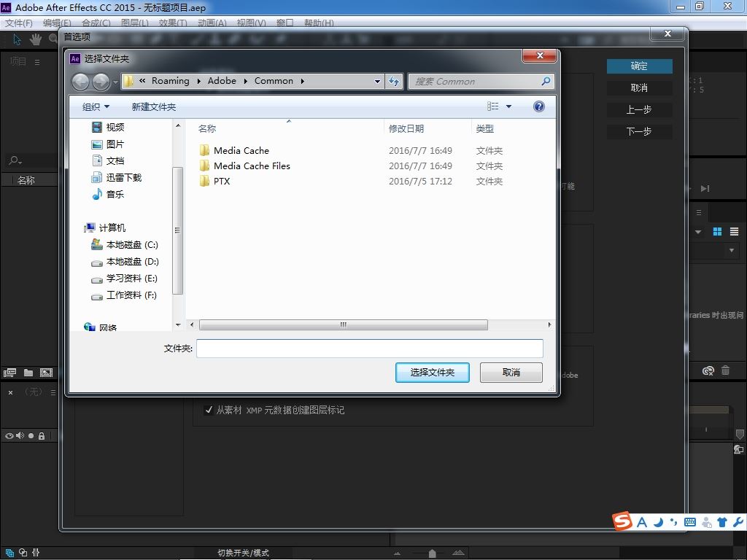Click 确定 in the Preferences dialog
The width and height of the screenshot is (747, 560).
[x=639, y=66]
